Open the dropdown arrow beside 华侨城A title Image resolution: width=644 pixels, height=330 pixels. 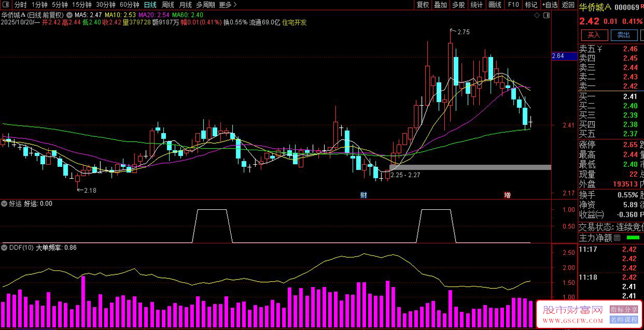[x=68, y=14]
